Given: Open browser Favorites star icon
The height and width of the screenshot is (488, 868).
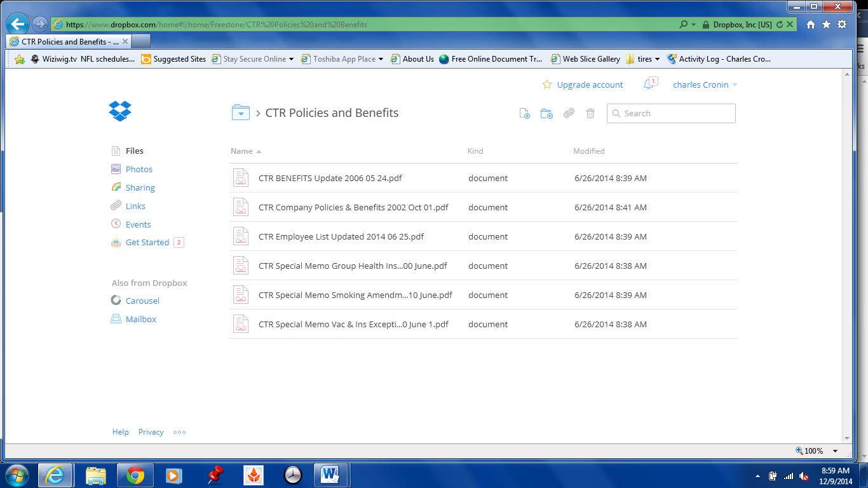Looking at the screenshot, I should tap(826, 24).
